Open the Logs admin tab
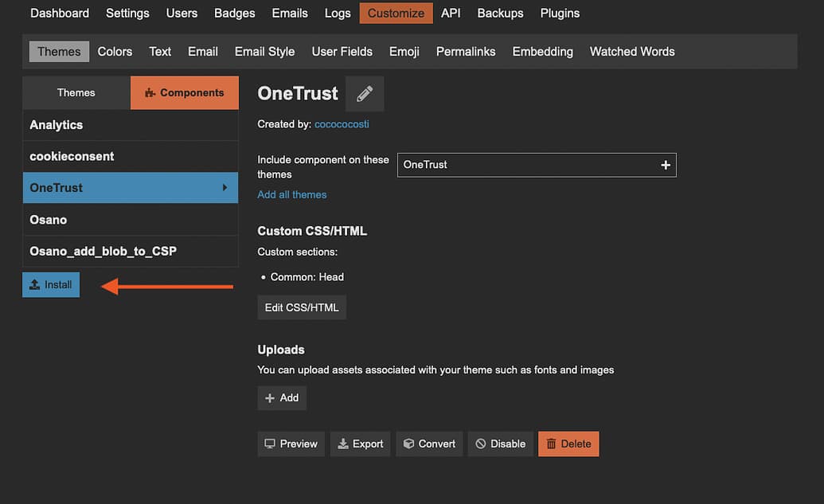 point(338,14)
